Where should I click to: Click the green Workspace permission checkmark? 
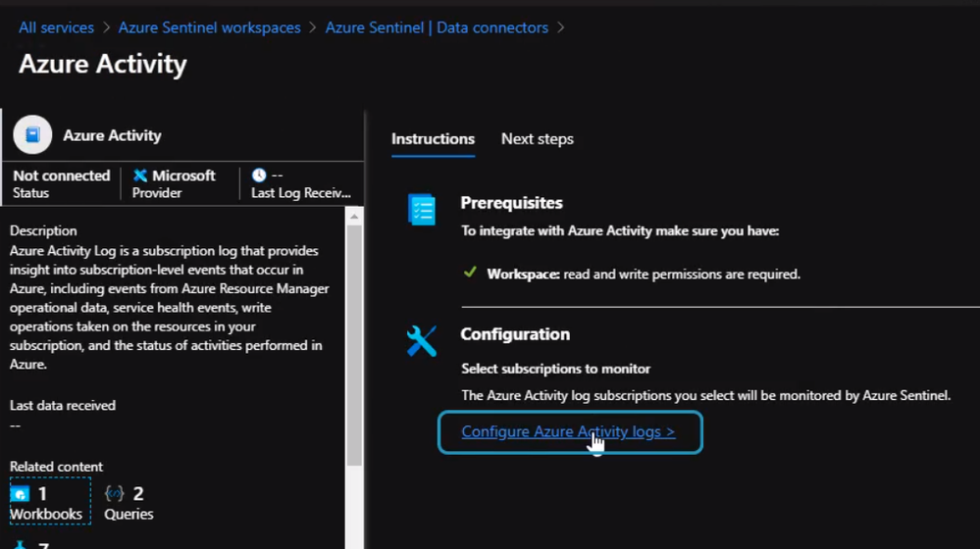point(471,274)
